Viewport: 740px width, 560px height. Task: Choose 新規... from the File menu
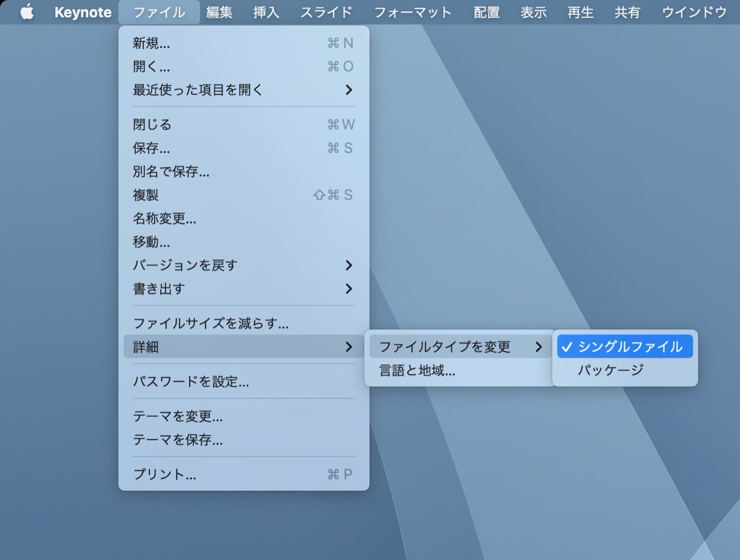point(244,43)
